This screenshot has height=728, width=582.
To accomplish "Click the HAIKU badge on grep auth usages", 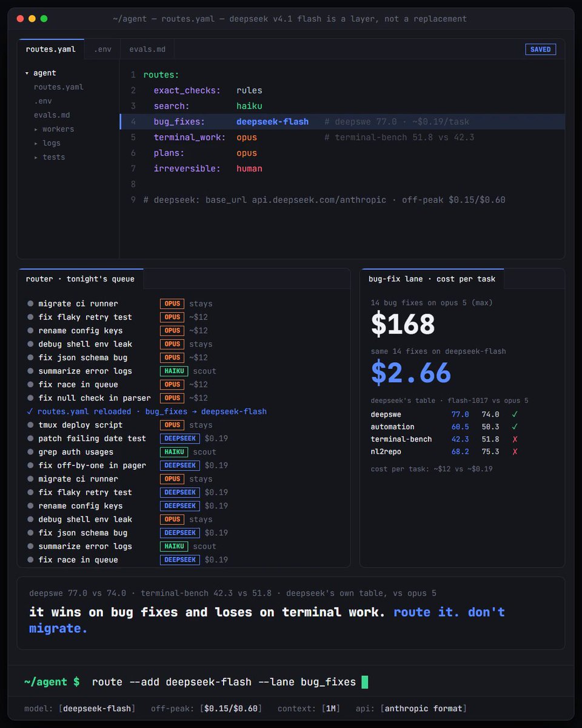I will 174,452.
